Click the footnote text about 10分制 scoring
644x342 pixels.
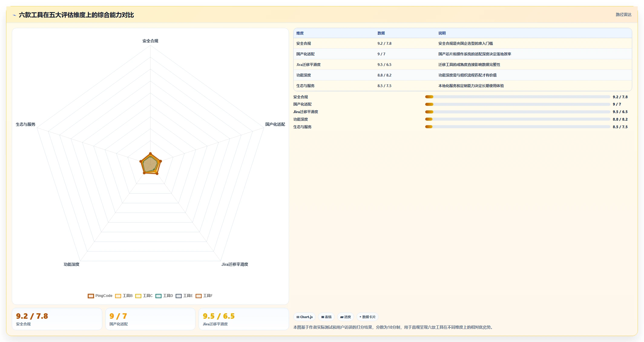point(393,327)
